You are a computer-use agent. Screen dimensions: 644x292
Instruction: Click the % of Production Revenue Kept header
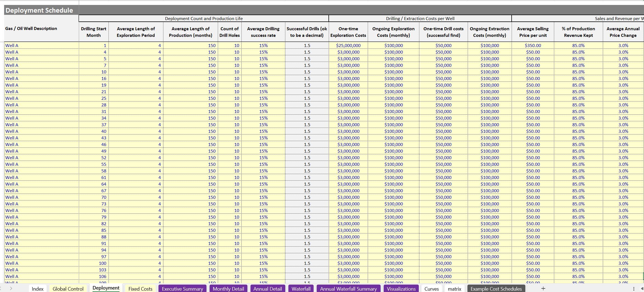578,32
